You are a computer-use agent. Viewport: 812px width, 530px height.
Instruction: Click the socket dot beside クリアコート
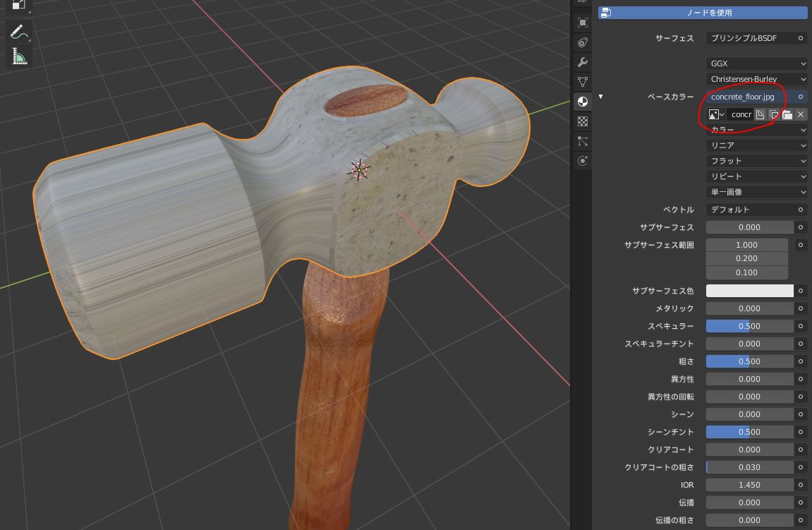point(801,450)
